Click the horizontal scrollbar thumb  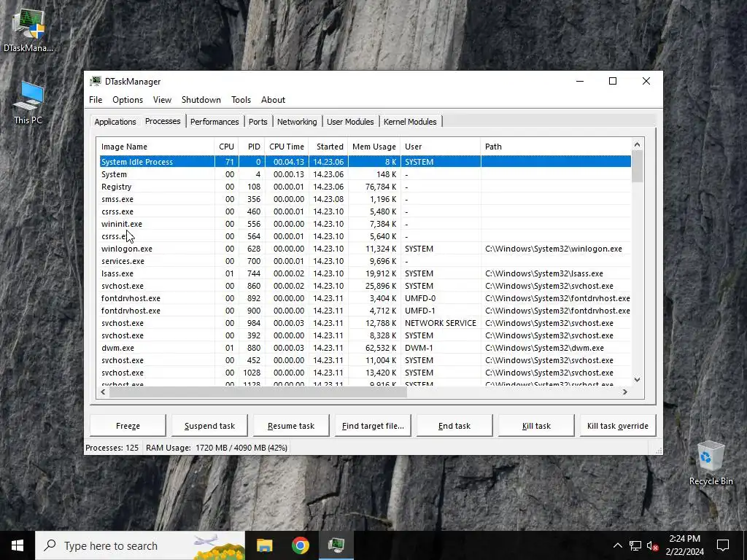pyautogui.click(x=258, y=392)
